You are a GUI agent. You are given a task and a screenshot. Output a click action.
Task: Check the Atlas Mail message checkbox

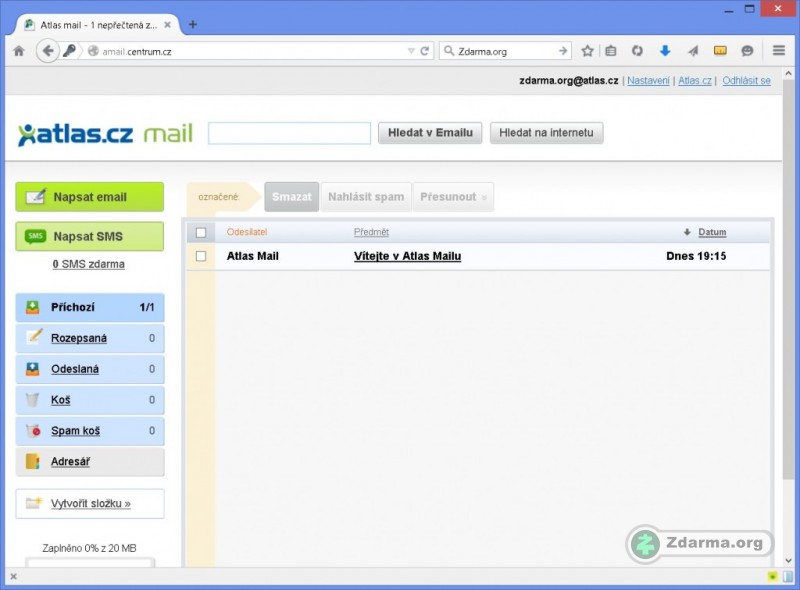click(201, 256)
